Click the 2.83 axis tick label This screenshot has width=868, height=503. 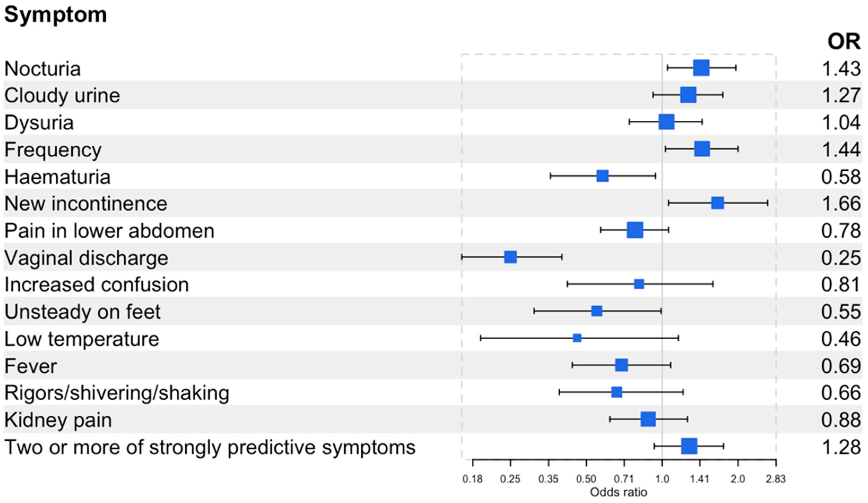click(x=775, y=479)
